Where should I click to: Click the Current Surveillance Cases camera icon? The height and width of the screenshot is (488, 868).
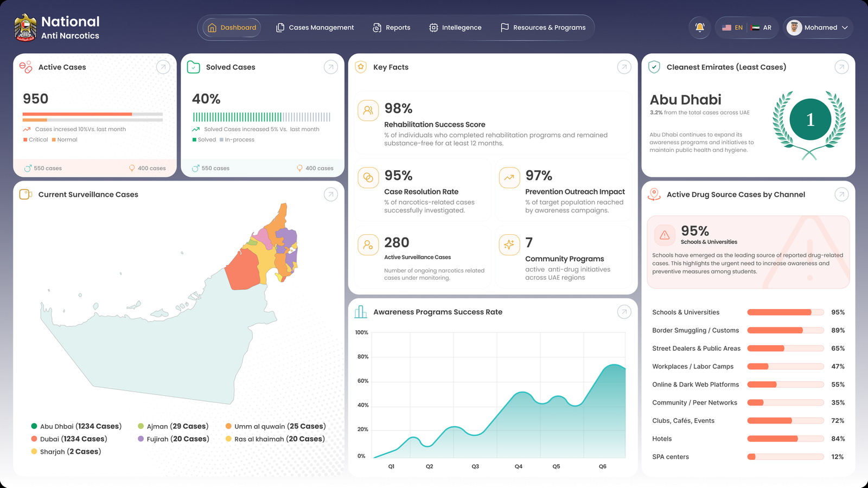tap(25, 194)
